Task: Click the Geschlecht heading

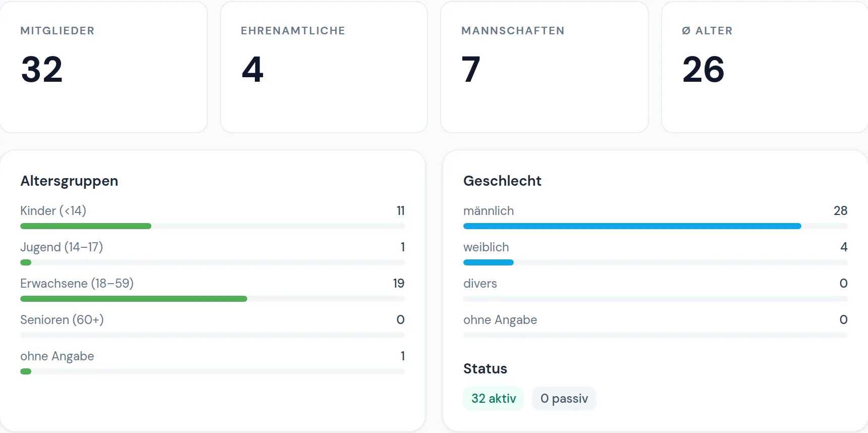Action: 502,181
